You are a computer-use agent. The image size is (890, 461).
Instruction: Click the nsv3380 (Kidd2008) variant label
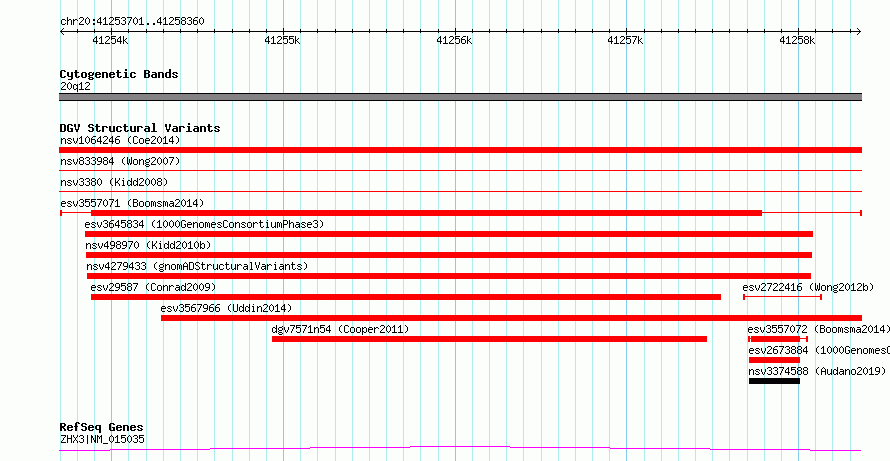pyautogui.click(x=114, y=182)
